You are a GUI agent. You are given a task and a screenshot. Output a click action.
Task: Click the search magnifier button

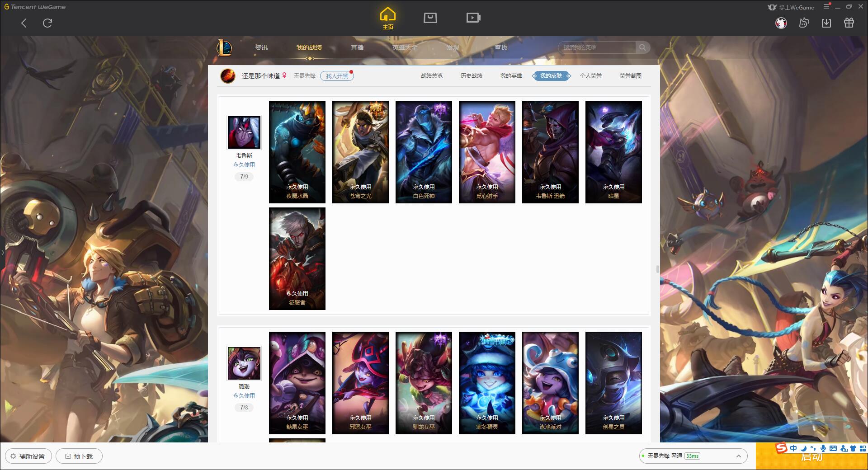pos(642,47)
